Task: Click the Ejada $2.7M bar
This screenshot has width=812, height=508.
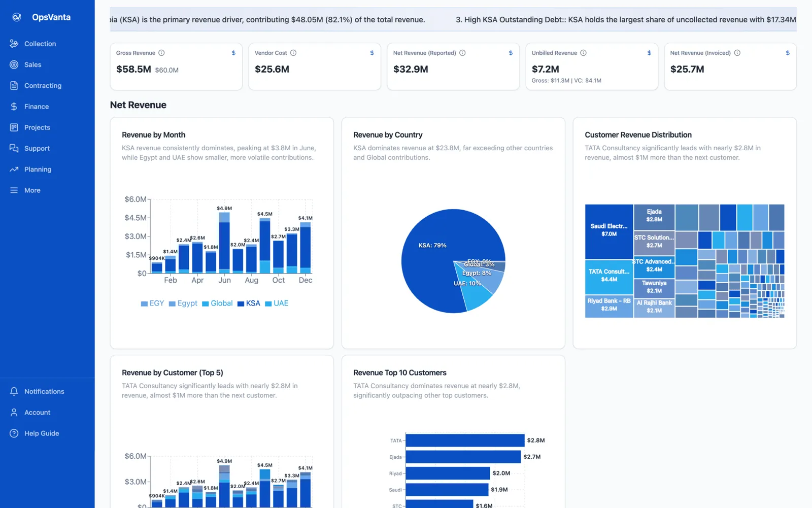Action: (x=463, y=457)
